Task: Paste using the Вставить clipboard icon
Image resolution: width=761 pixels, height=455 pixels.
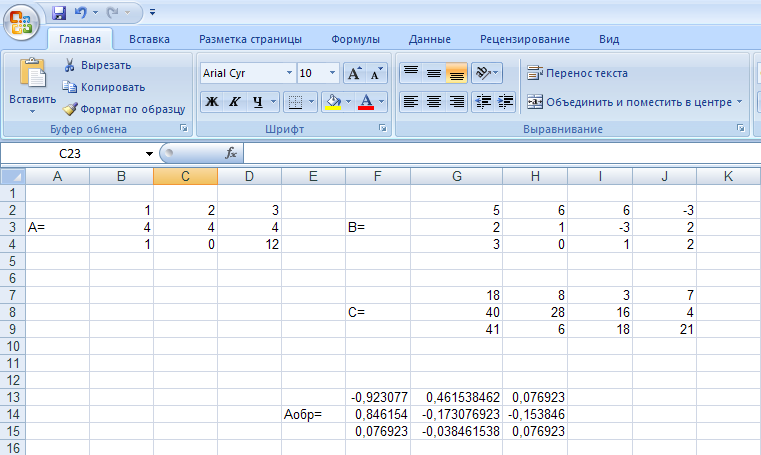Action: click(x=33, y=74)
